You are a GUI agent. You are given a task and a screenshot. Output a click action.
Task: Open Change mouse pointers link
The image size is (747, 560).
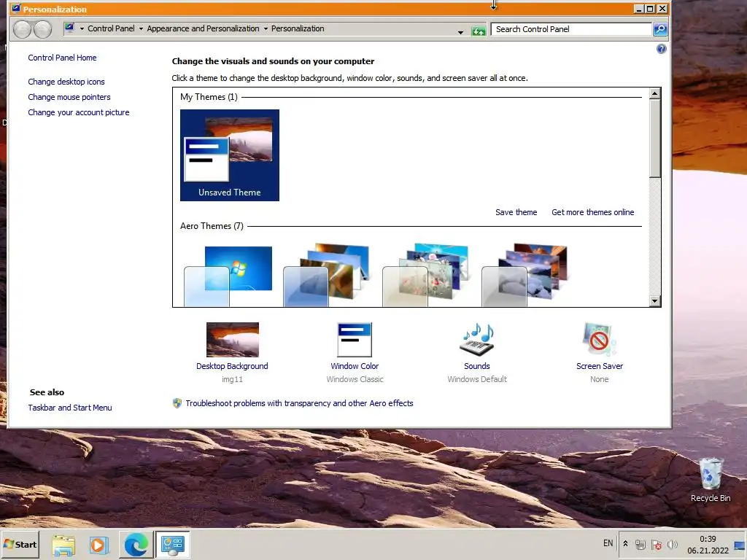click(69, 97)
